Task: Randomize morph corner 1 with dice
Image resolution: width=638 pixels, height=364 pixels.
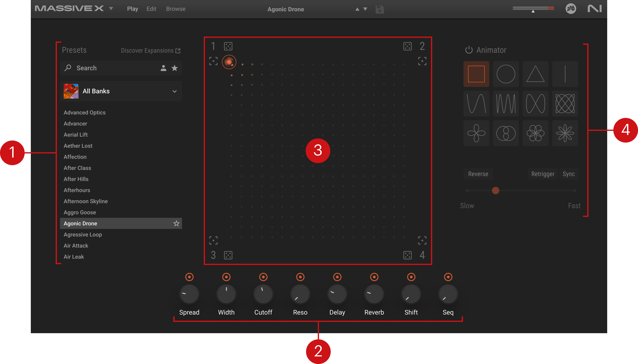Action: pyautogui.click(x=228, y=46)
